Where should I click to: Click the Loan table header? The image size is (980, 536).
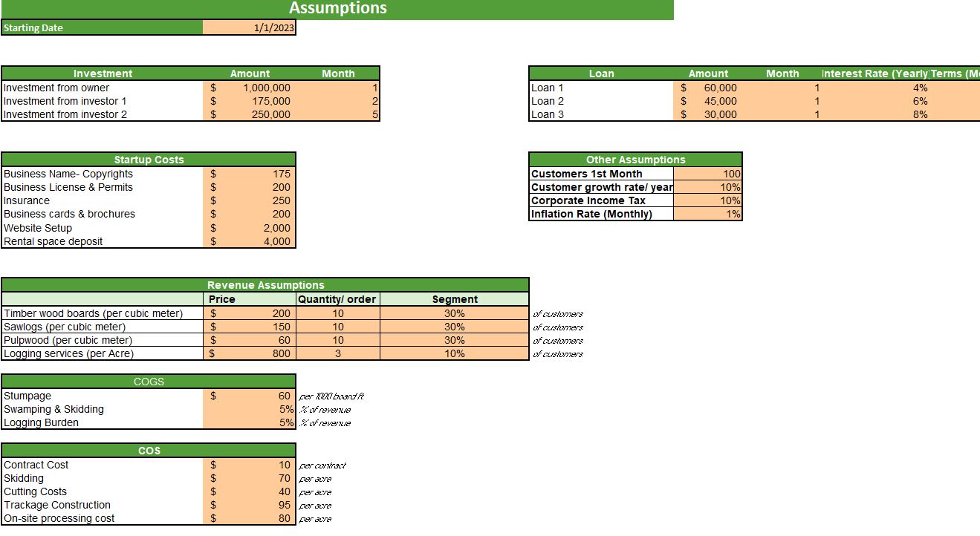tap(602, 73)
